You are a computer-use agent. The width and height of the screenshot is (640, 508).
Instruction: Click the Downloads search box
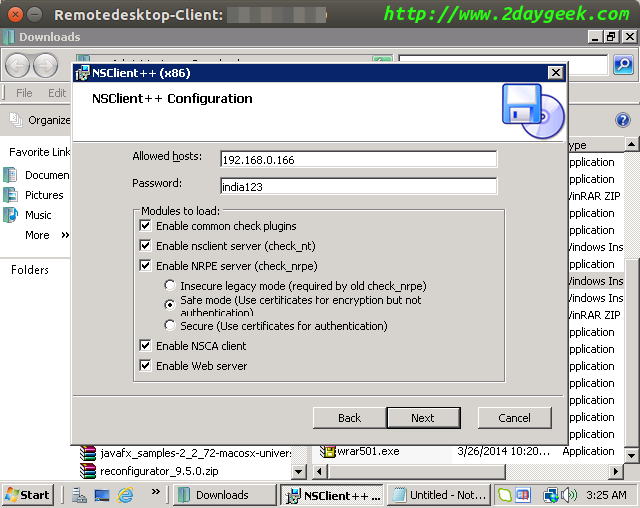tap(503, 64)
